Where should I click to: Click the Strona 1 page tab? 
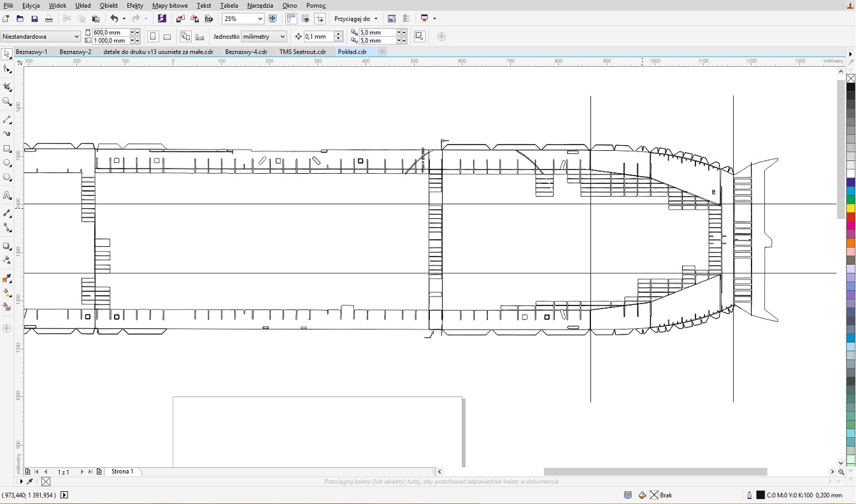[x=122, y=472]
